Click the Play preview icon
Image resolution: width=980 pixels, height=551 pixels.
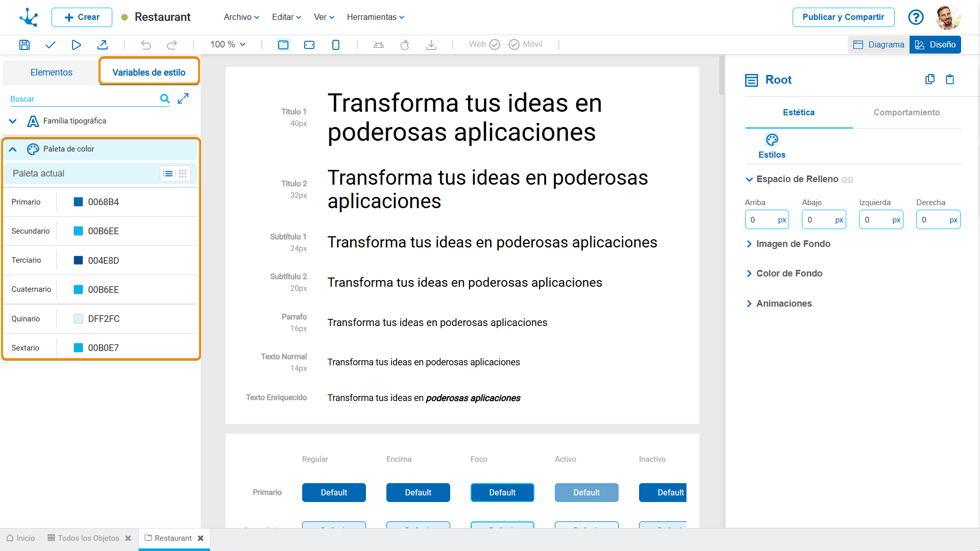(x=76, y=45)
